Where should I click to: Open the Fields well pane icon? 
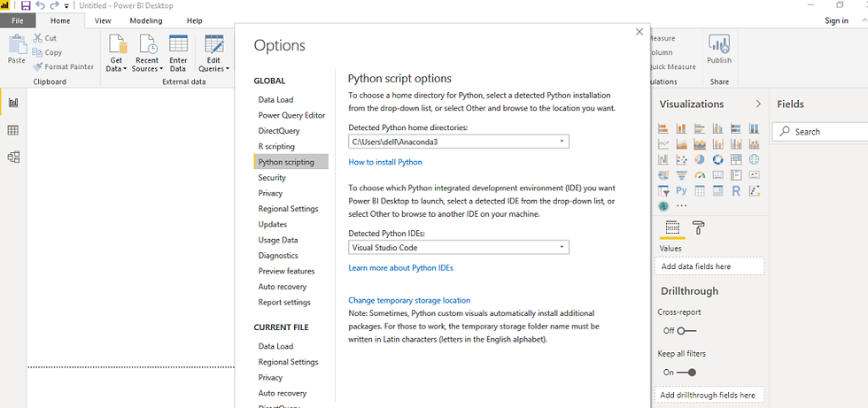click(672, 227)
